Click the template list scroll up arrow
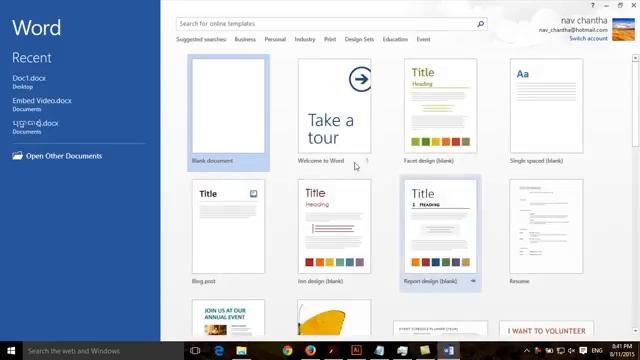Screen dimensions: 640x360 [x=635, y=58]
